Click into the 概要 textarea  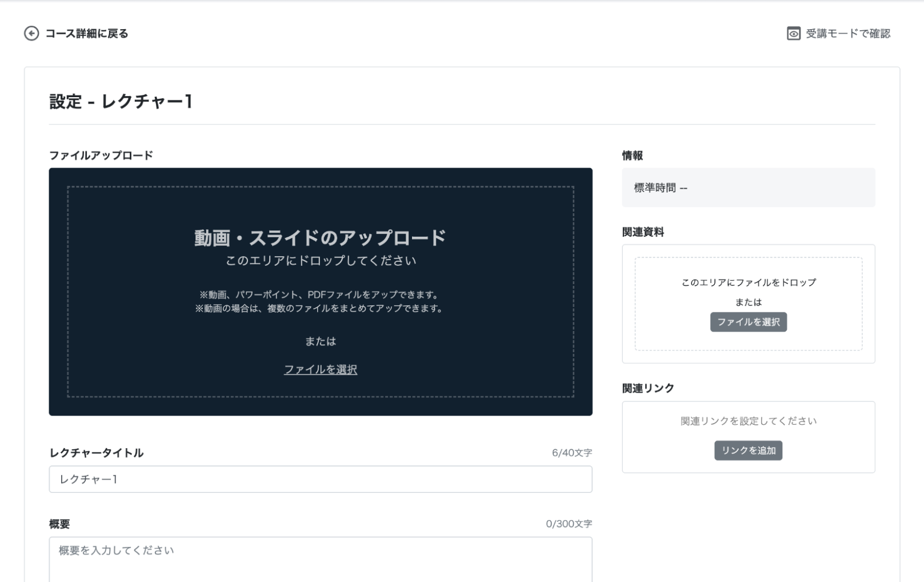click(321, 560)
